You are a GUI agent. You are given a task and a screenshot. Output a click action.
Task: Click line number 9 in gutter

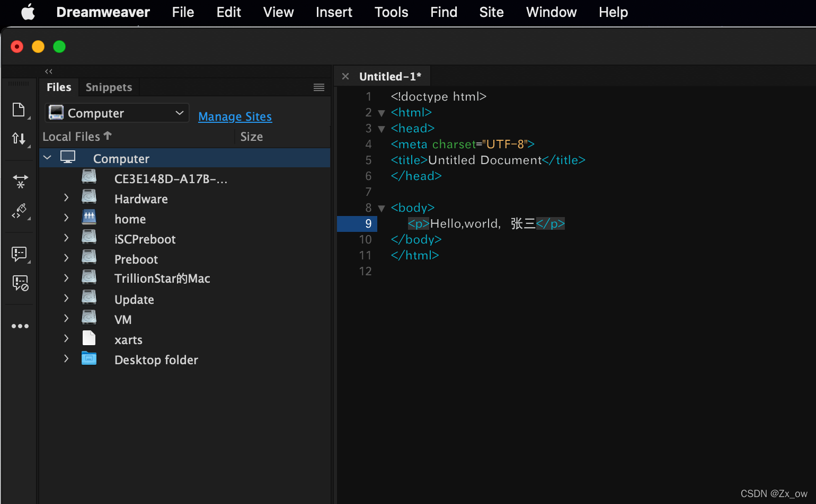pyautogui.click(x=368, y=223)
